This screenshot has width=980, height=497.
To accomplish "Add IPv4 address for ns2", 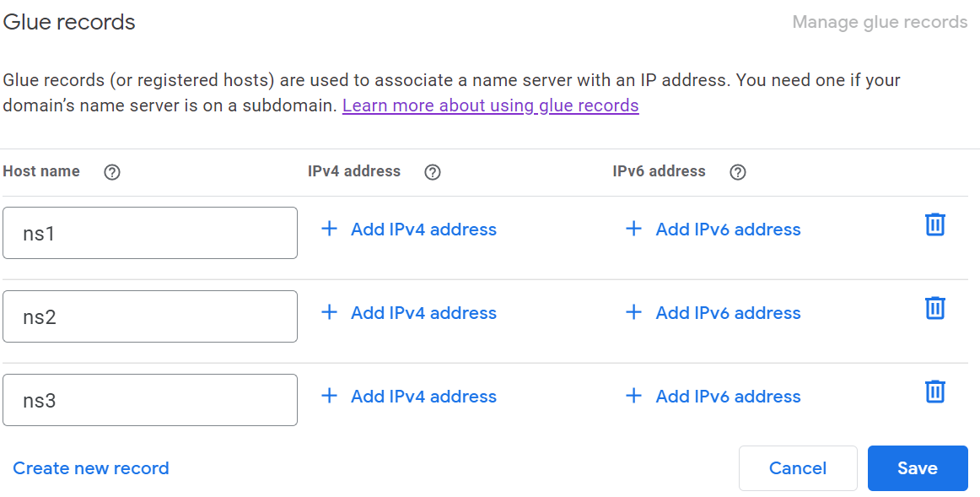I will pos(410,313).
